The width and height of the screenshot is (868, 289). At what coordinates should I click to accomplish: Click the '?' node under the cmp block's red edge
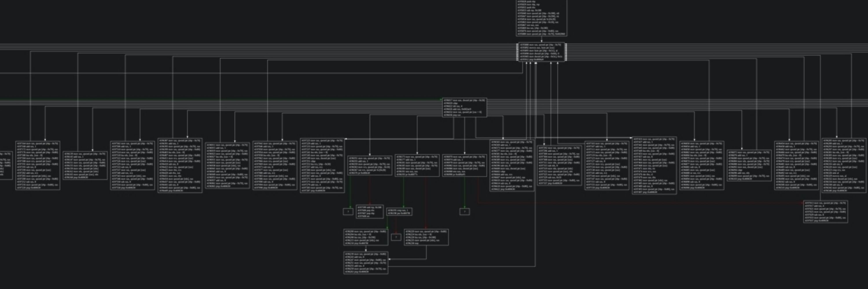(x=396, y=237)
